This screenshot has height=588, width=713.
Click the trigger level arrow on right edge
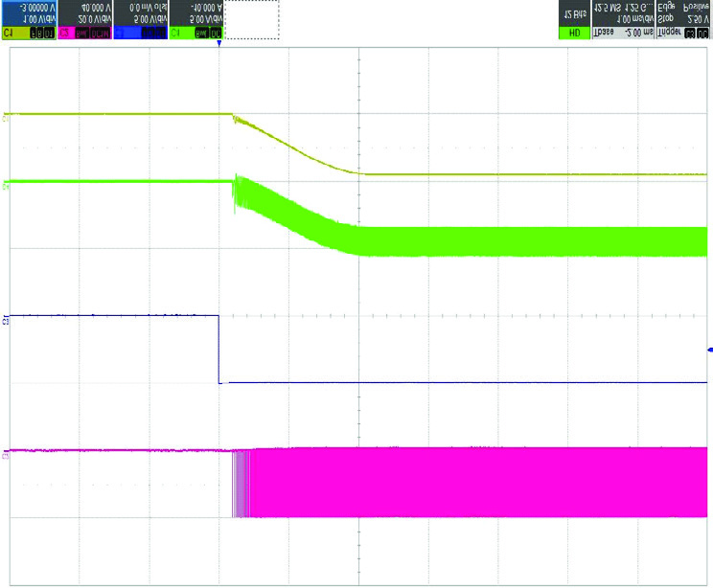point(709,351)
